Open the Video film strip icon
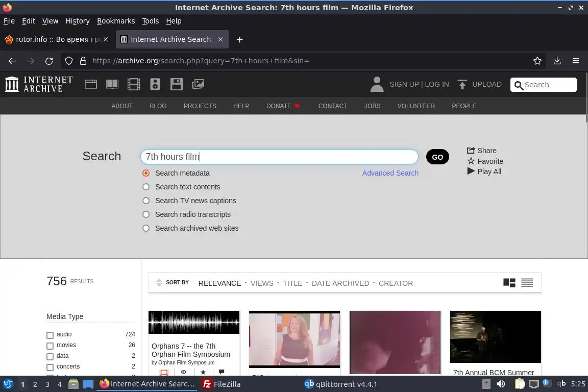 (134, 84)
